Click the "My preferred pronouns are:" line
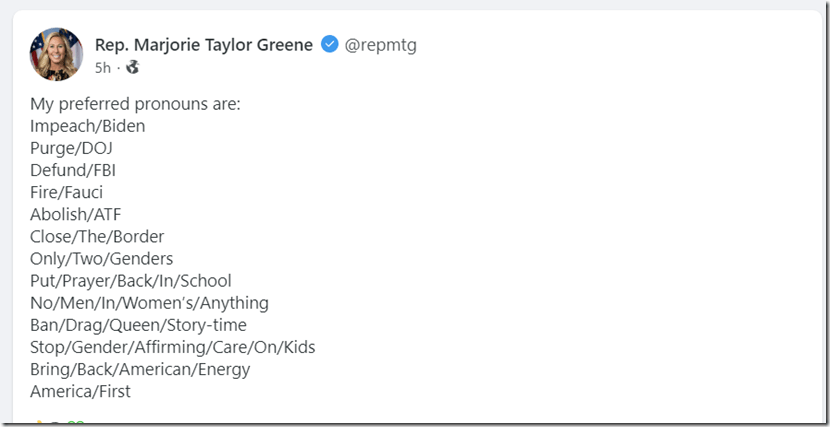830x427 pixels. click(135, 104)
